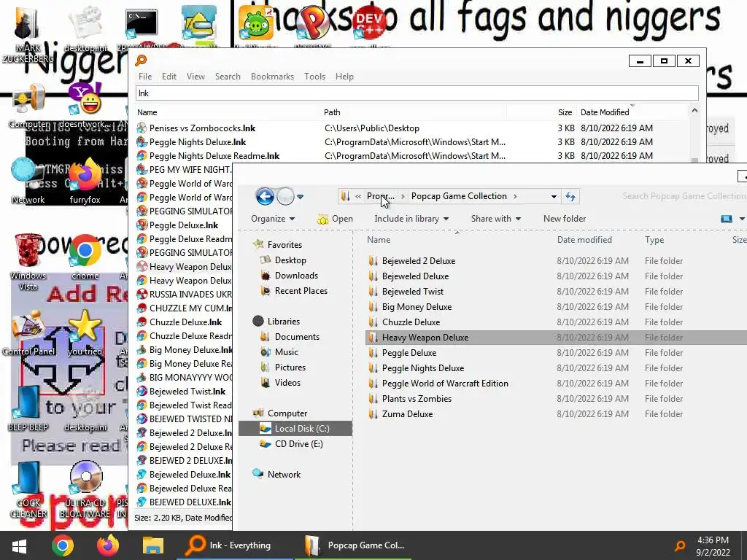The image size is (747, 560).
Task: Open the File menu in Everything
Action: (145, 76)
